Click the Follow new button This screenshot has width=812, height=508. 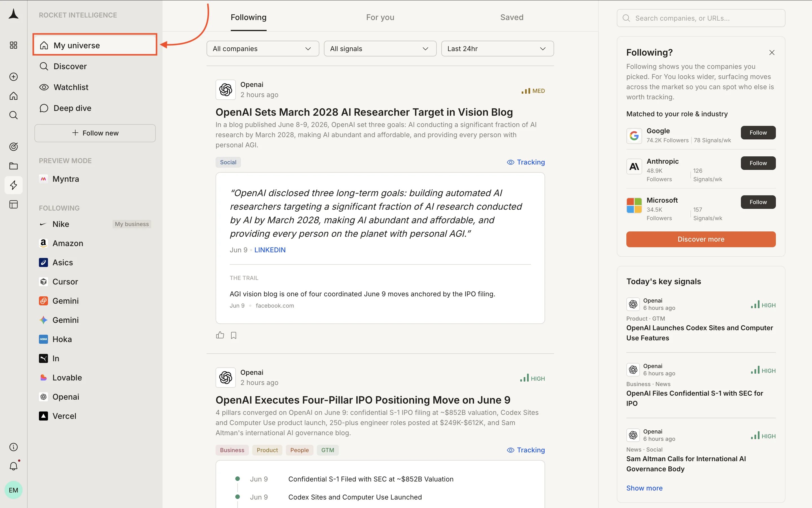point(95,133)
